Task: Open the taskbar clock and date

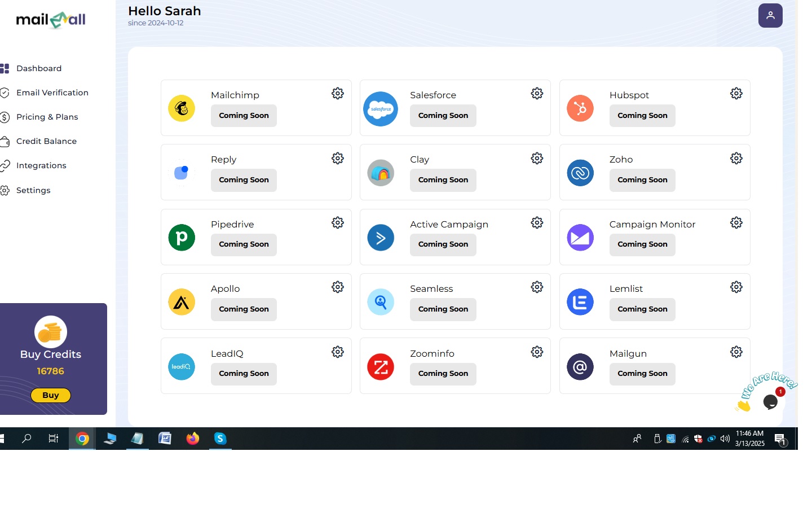Action: [x=750, y=439]
